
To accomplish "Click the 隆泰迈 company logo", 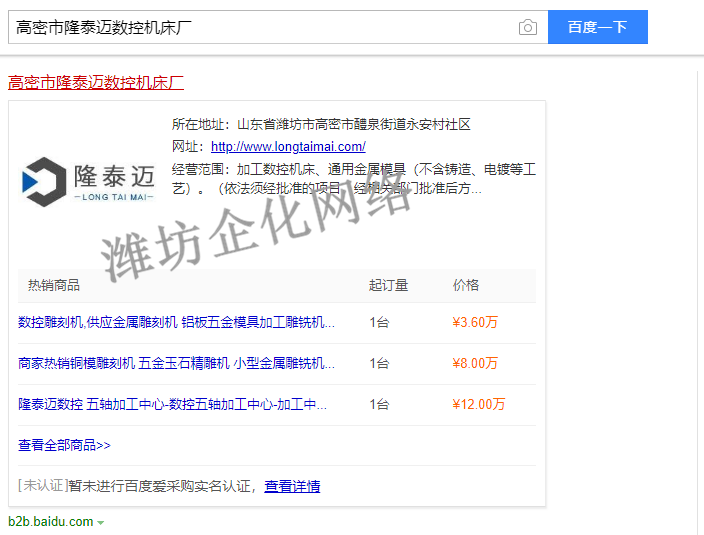I will coord(89,180).
